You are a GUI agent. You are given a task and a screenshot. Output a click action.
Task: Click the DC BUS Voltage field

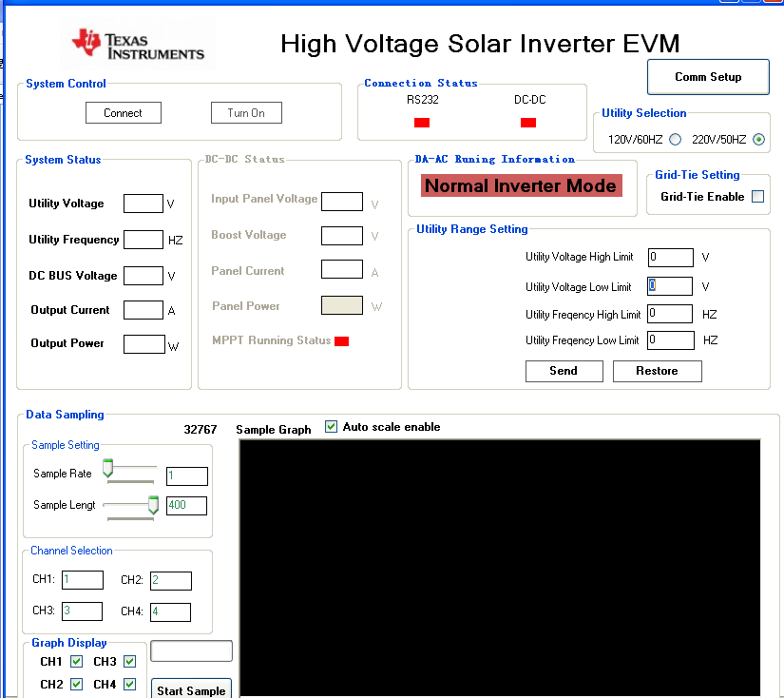tap(143, 276)
